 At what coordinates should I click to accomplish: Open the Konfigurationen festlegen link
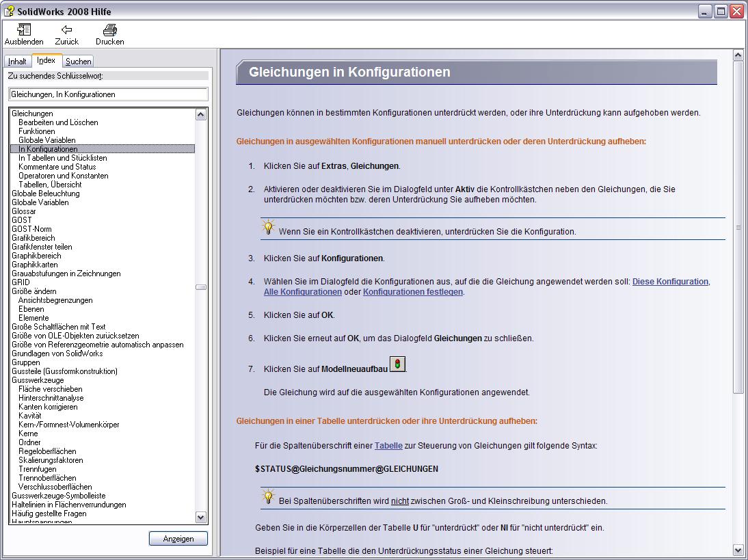tap(413, 291)
